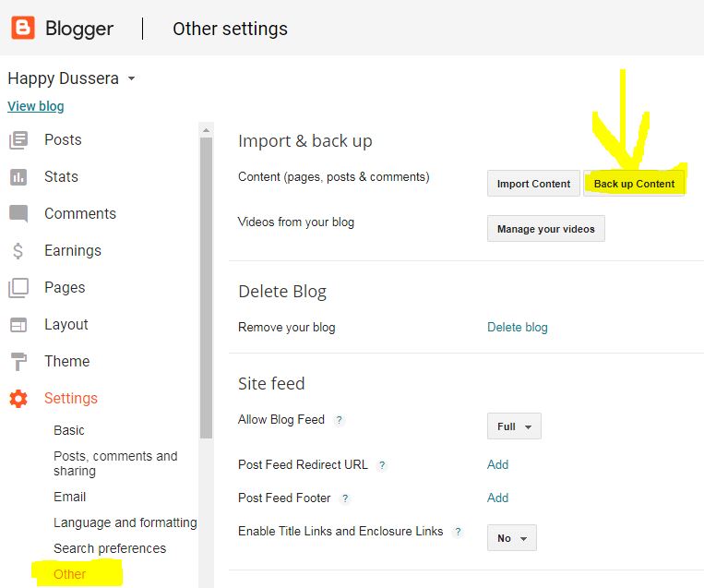Click the Layout grid icon

point(18,324)
